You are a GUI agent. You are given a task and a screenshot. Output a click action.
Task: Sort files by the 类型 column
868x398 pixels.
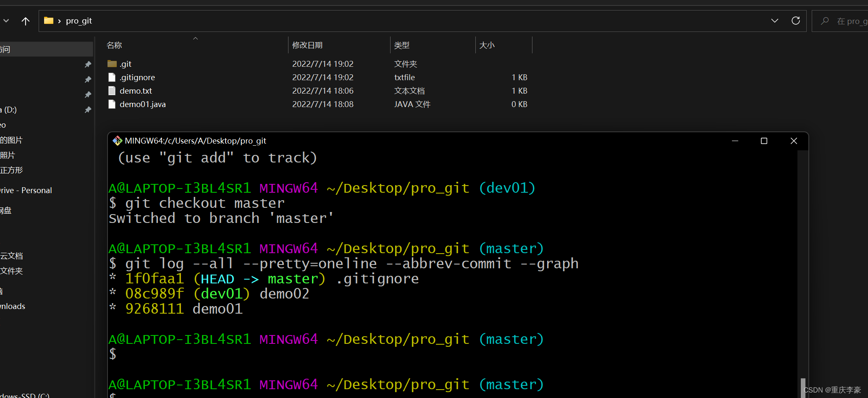[402, 45]
